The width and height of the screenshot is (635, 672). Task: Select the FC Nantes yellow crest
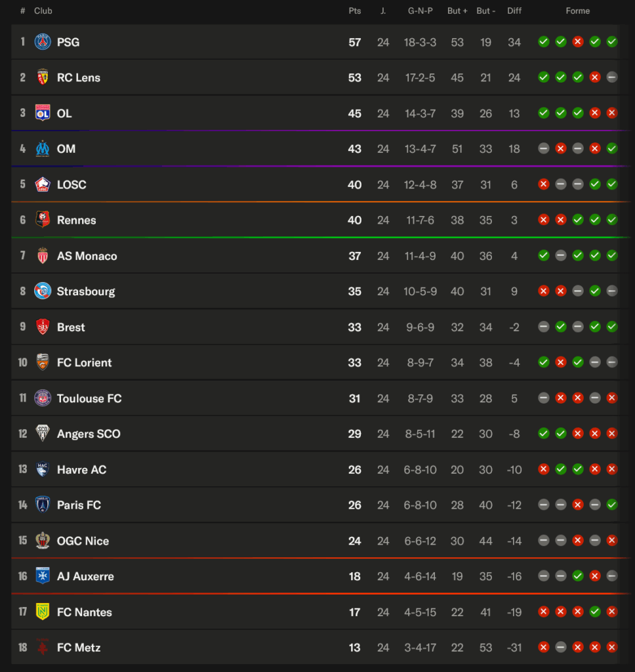pyautogui.click(x=43, y=612)
